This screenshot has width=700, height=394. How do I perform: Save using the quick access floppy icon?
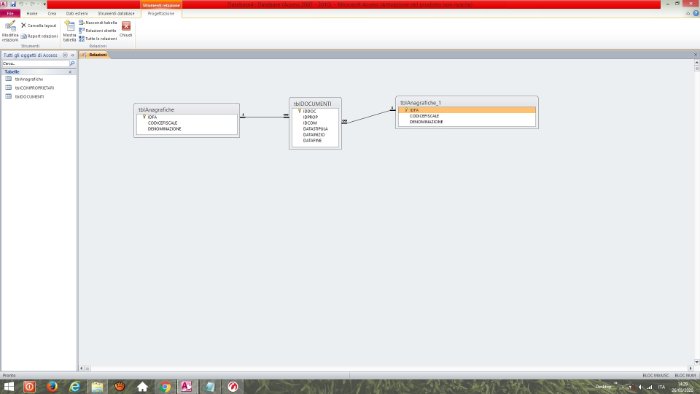[x=13, y=4]
